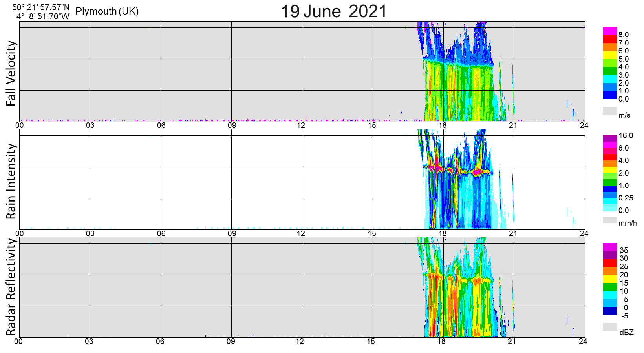This screenshot has height=353, width=644.
Task: Click hour tick "18" under the Fall Velocity plot
Action: pos(443,126)
